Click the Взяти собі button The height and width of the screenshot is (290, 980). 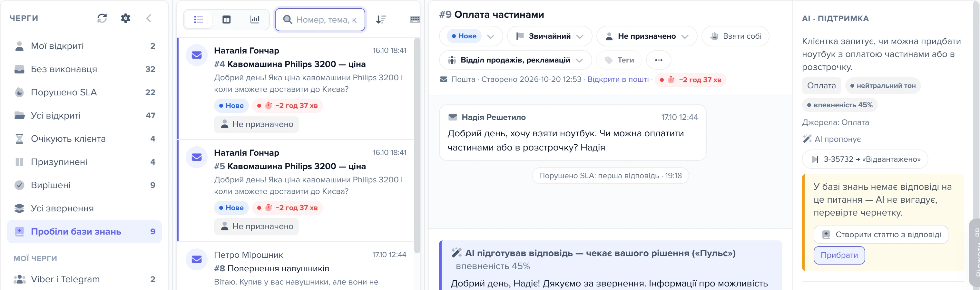click(x=735, y=36)
